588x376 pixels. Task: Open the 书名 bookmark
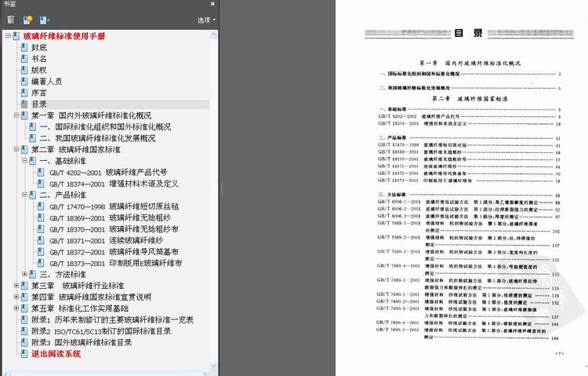(x=39, y=59)
